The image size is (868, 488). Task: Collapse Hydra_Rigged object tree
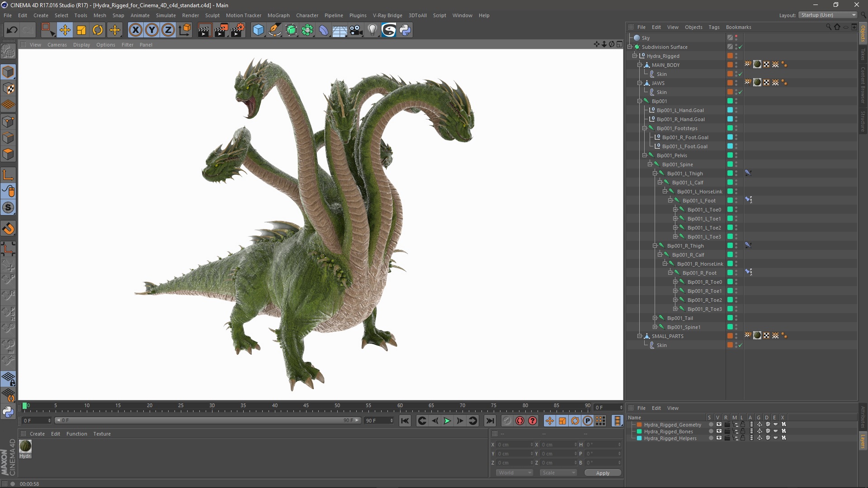pos(634,56)
